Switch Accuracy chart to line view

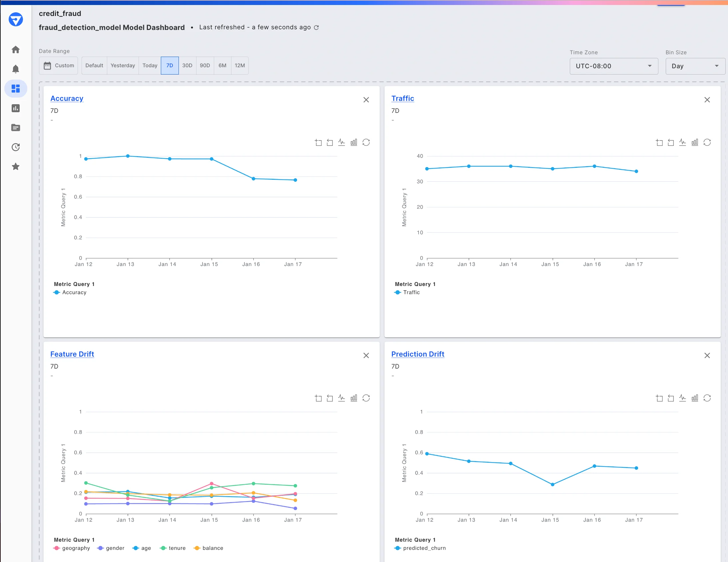342,142
